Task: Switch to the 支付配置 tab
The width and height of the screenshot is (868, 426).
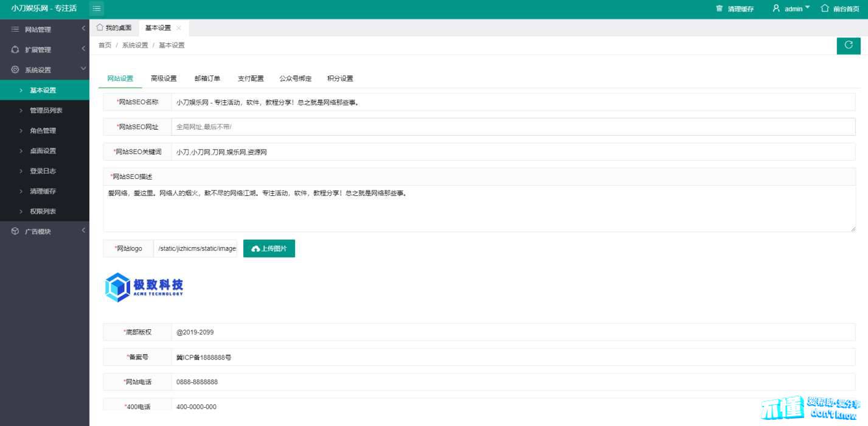Action: coord(251,79)
